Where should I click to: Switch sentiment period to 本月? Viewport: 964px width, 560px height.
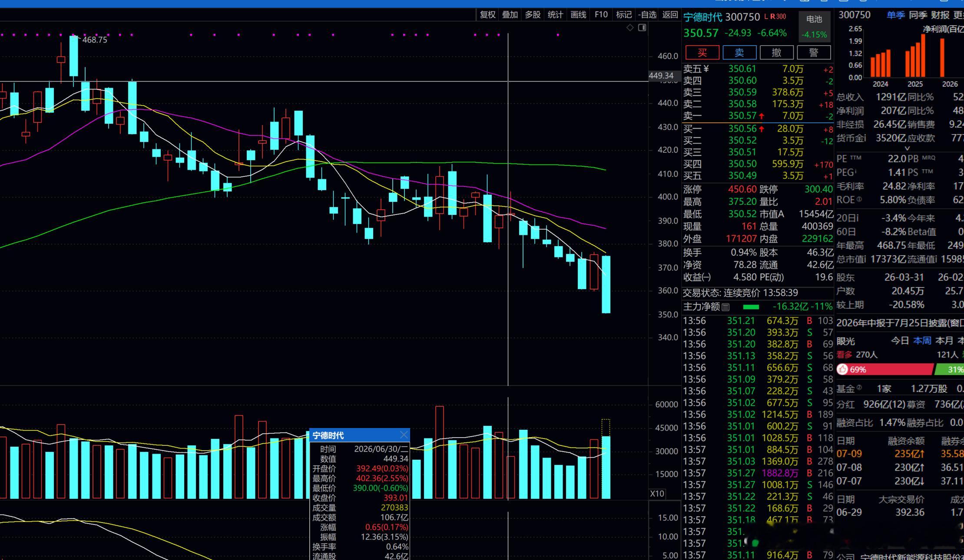pos(944,341)
